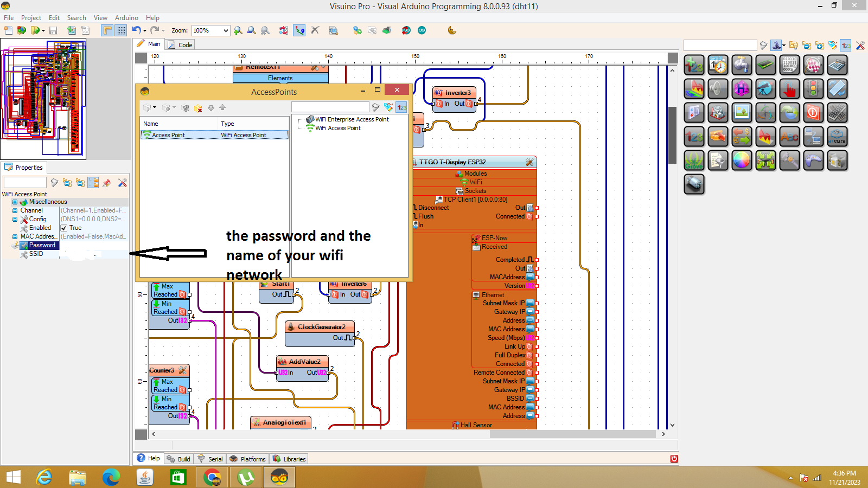Open the Zoom percentage dropdown
The width and height of the screenshot is (868, 488).
225,30
